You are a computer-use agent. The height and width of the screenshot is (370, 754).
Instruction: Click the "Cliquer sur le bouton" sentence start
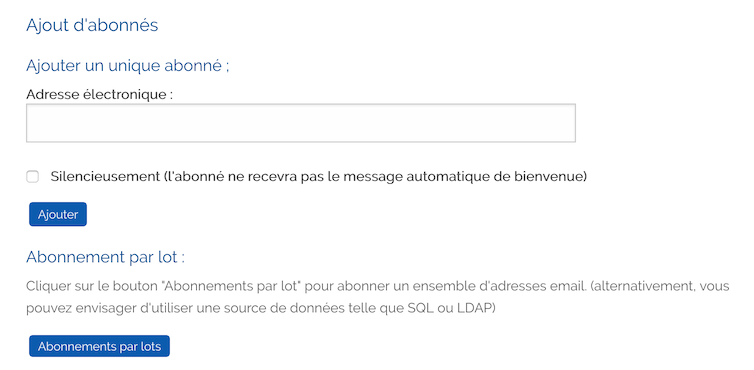point(91,286)
